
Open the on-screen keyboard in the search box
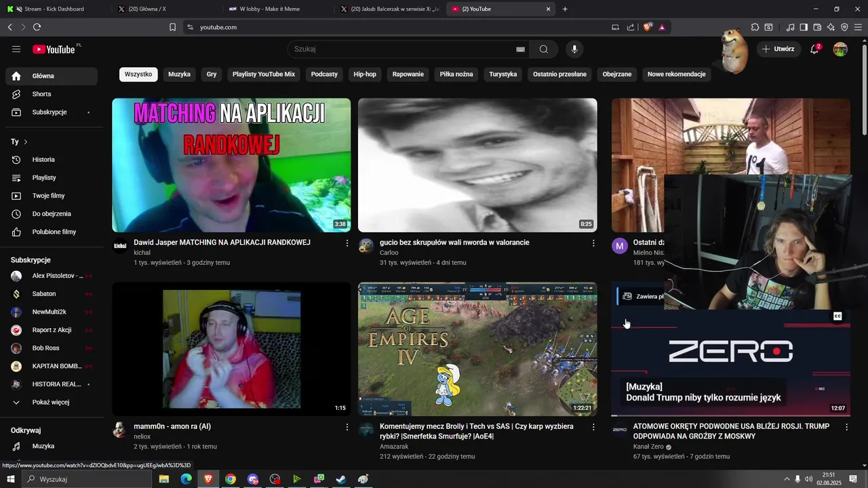pyautogui.click(x=520, y=49)
